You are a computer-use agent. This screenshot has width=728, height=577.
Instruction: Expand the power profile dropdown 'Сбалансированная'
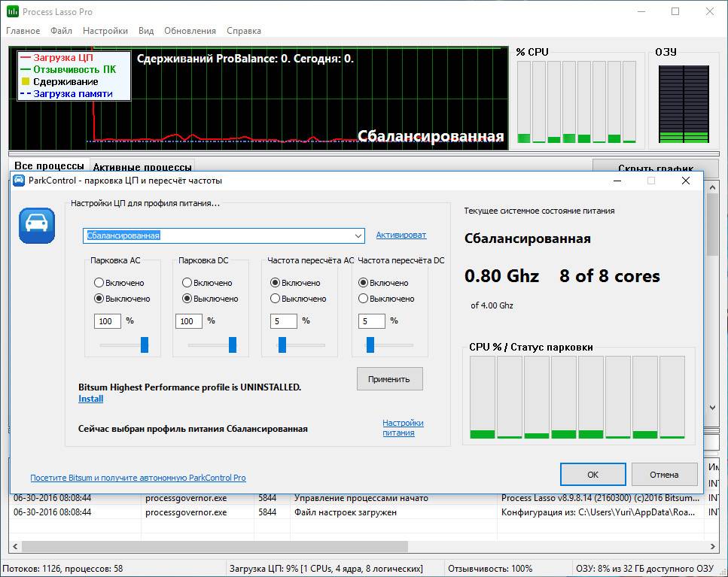pos(358,235)
